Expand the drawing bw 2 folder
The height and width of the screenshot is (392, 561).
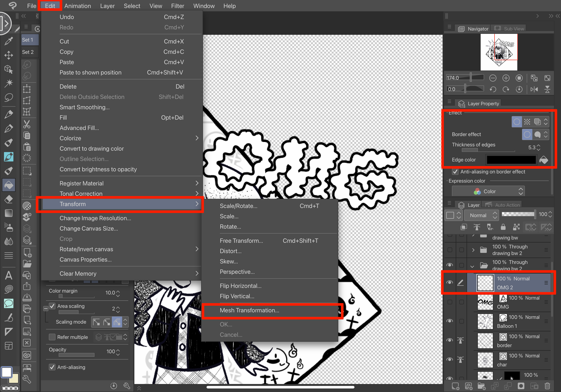click(x=473, y=250)
